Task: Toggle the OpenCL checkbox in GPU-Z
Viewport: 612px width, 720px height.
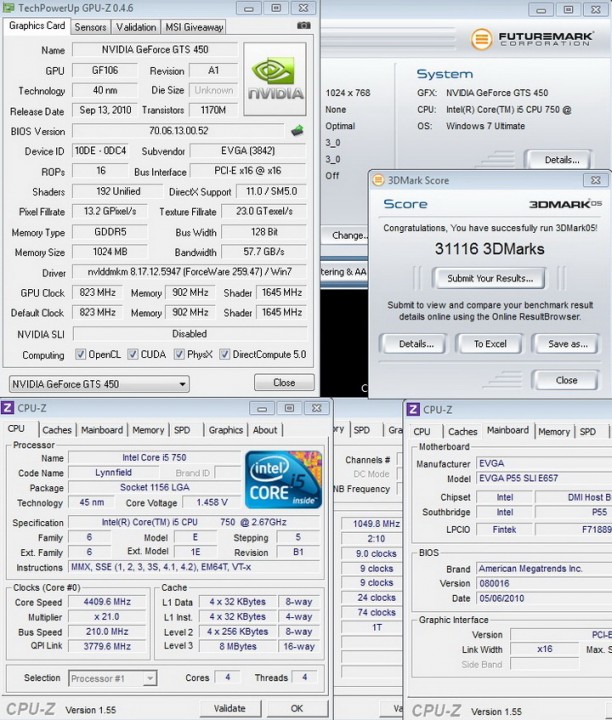Action: (80, 354)
